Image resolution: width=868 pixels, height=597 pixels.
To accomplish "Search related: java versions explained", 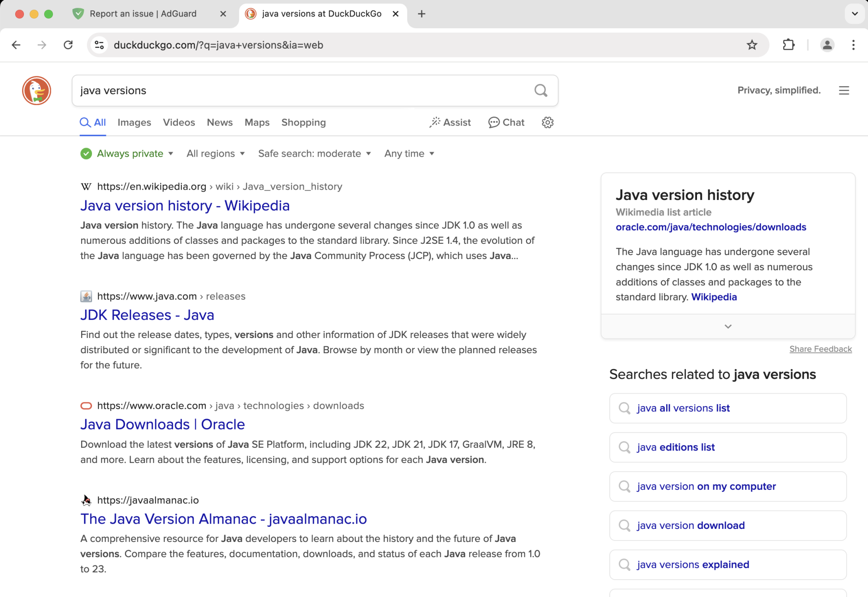I will click(x=728, y=564).
